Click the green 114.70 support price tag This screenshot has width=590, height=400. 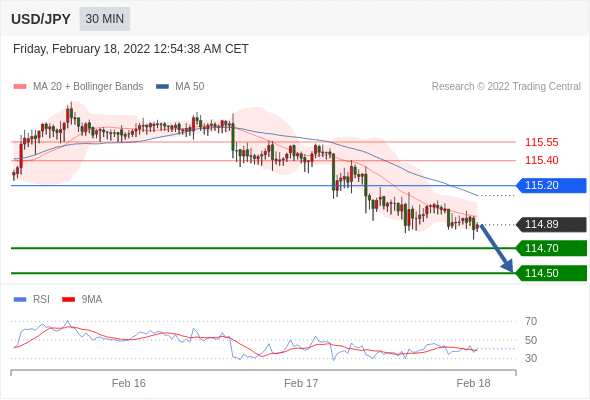(x=551, y=248)
